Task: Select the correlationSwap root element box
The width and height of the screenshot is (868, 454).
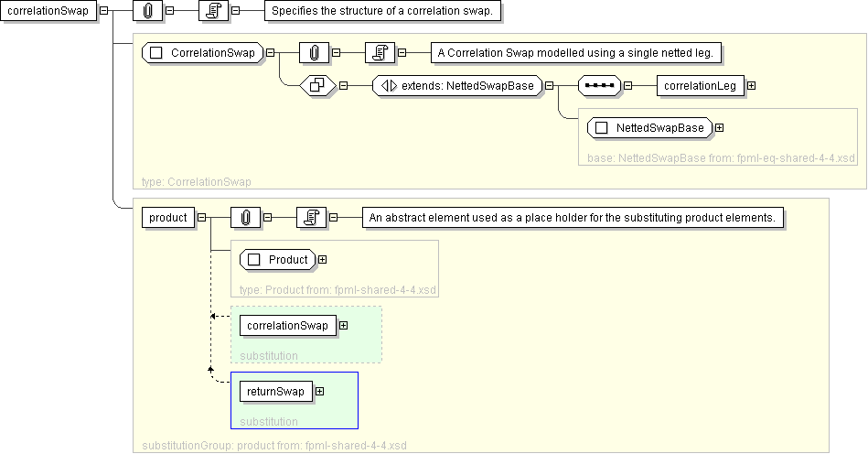Action: [x=48, y=10]
